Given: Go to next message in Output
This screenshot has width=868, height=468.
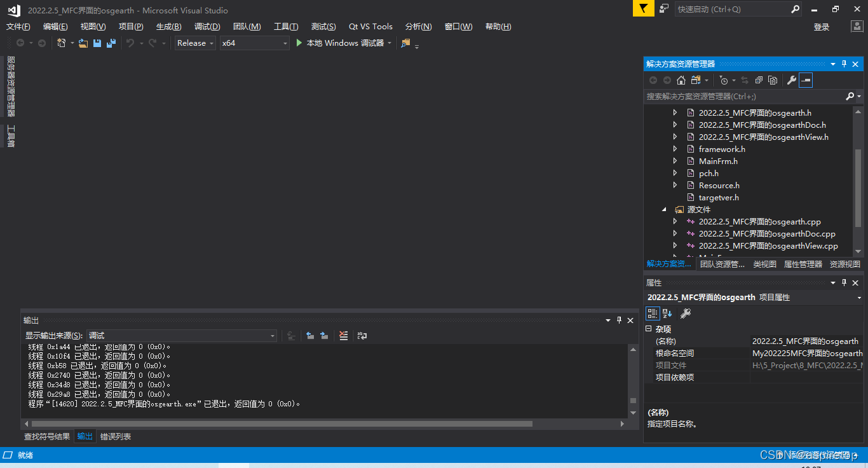Looking at the screenshot, I should [324, 335].
